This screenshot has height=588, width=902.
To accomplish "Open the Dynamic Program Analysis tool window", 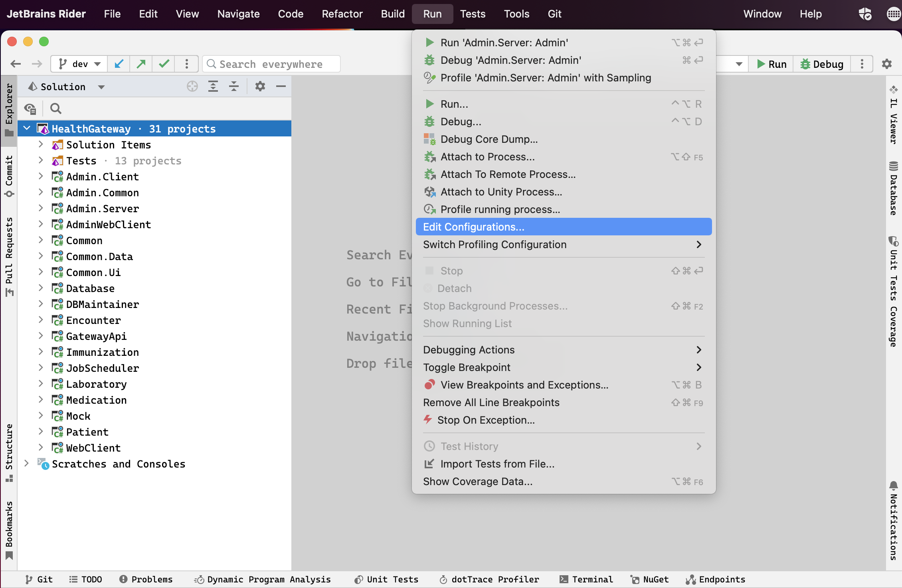I will coord(262,579).
